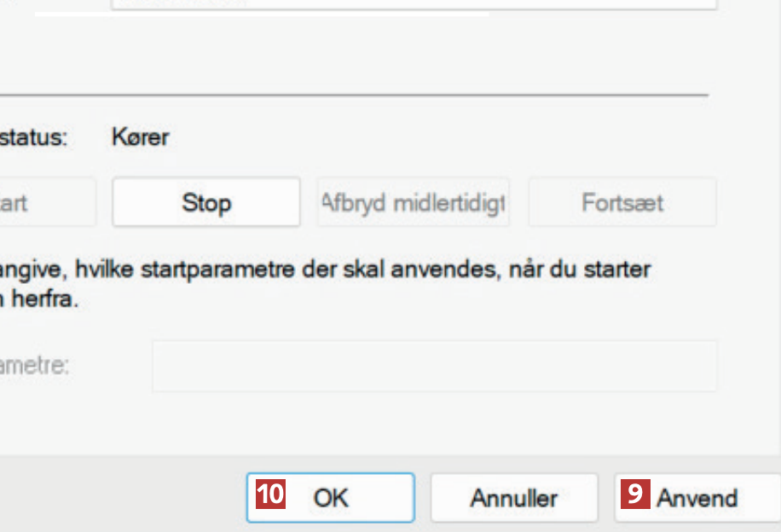Click the Fortsæt button
This screenshot has width=781, height=532.
622,203
